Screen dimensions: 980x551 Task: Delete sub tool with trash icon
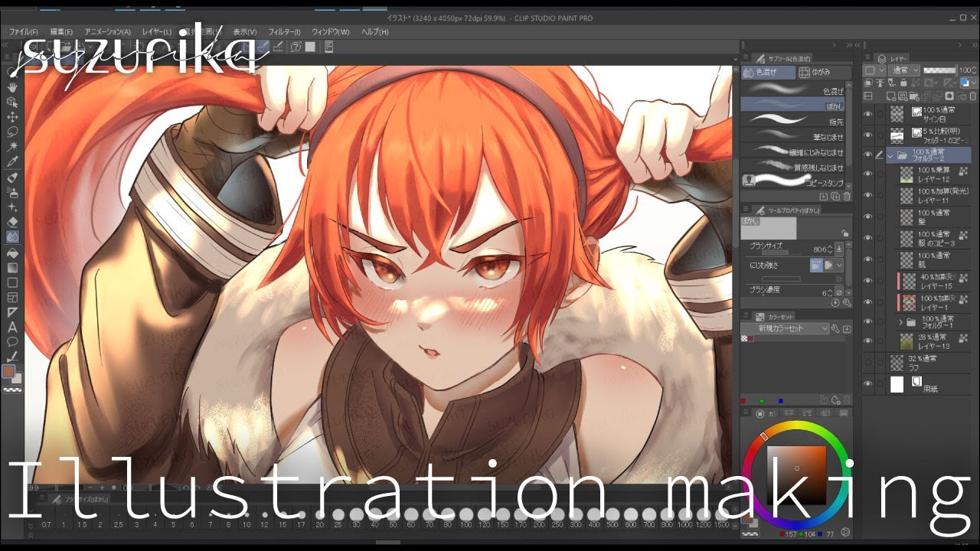click(847, 197)
